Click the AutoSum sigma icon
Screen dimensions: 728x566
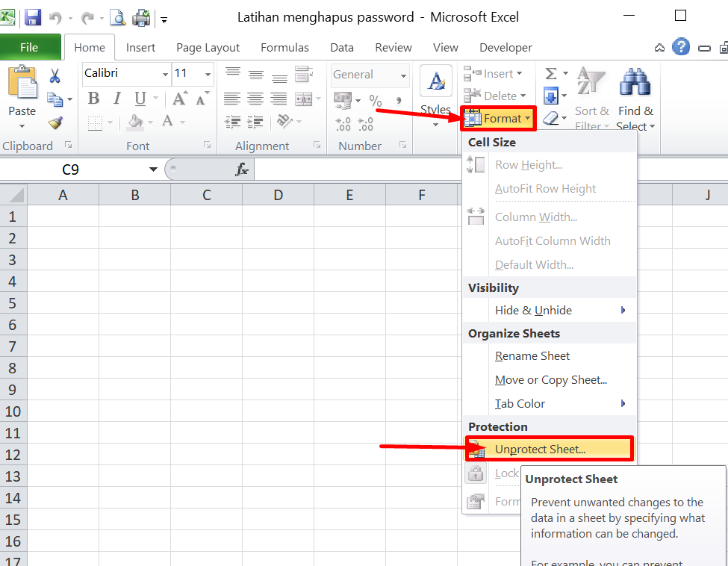click(551, 73)
